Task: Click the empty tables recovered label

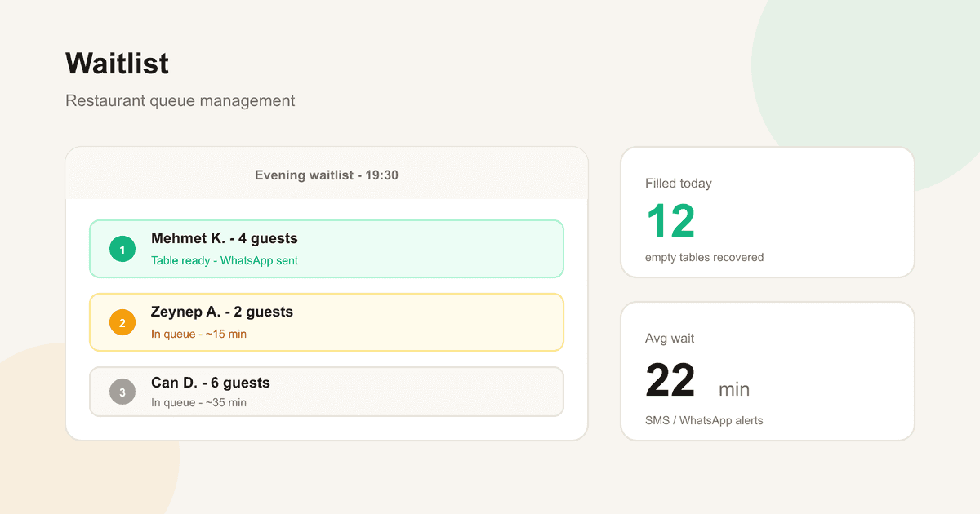Action: pyautogui.click(x=704, y=257)
